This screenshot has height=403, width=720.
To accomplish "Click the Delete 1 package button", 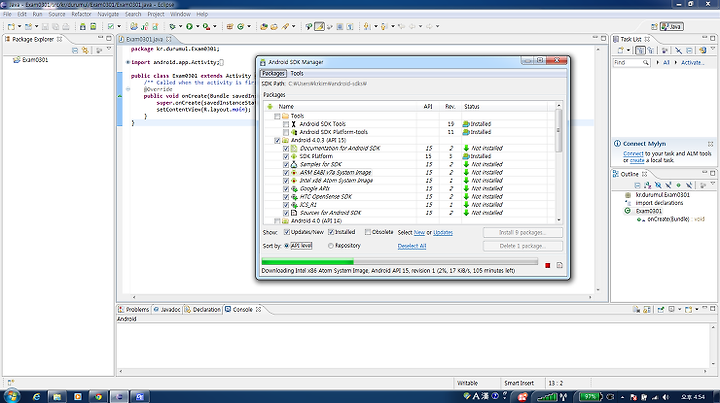I will click(523, 246).
